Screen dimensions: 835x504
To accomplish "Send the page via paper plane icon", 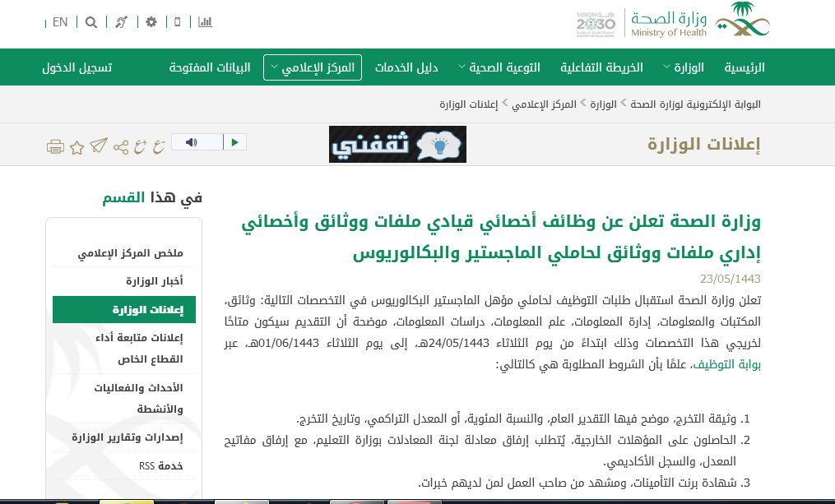I will tap(99, 146).
